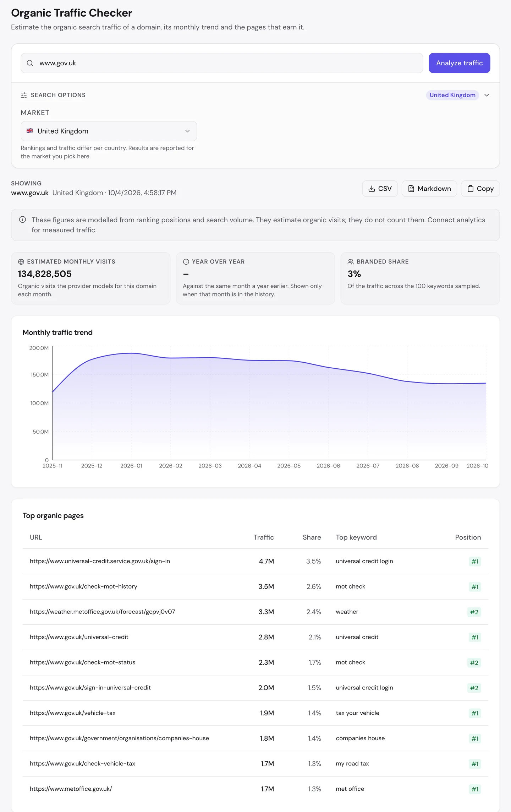Image resolution: width=511 pixels, height=812 pixels.
Task: Click the 2.6% share cell
Action: pyautogui.click(x=314, y=586)
